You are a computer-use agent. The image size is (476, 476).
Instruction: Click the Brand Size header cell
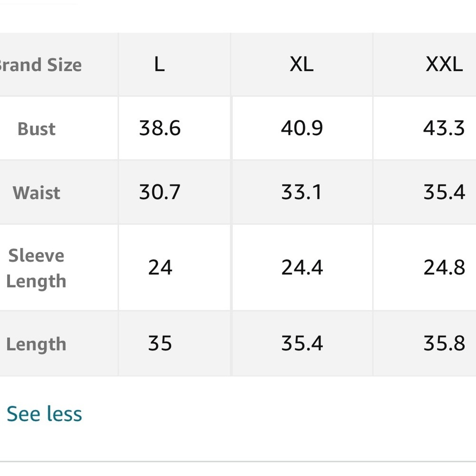40,65
